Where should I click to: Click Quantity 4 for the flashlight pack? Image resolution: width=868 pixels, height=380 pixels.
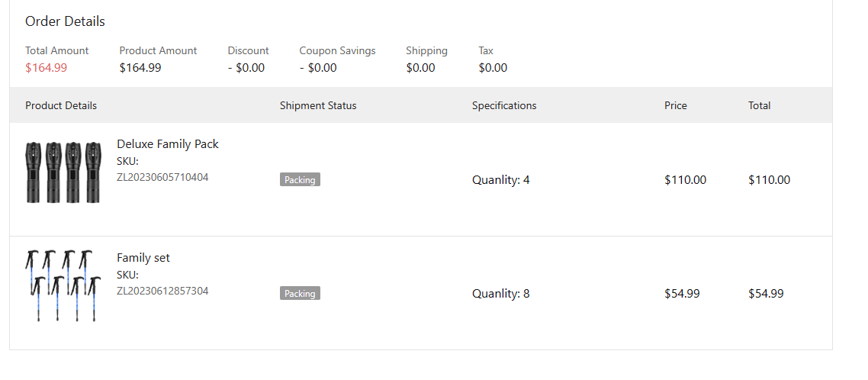(x=500, y=180)
